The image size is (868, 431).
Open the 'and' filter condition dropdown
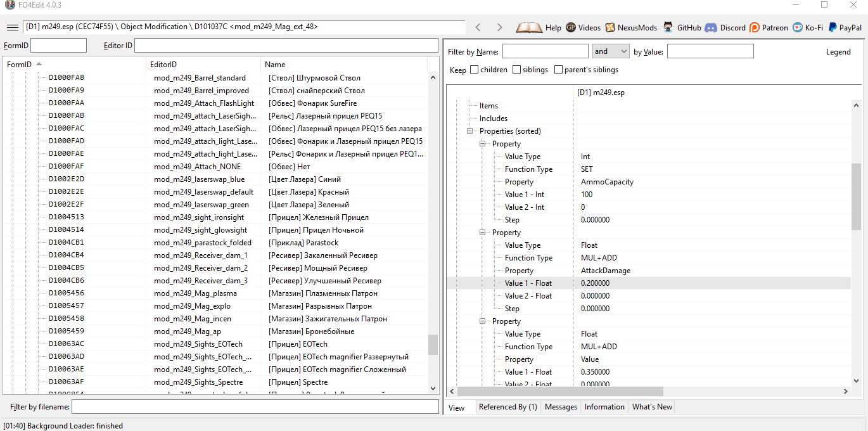click(610, 51)
